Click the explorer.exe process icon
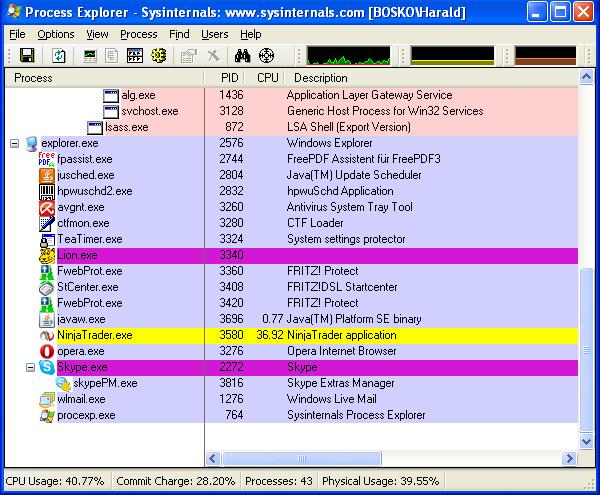The width and height of the screenshot is (600, 495). tap(32, 144)
